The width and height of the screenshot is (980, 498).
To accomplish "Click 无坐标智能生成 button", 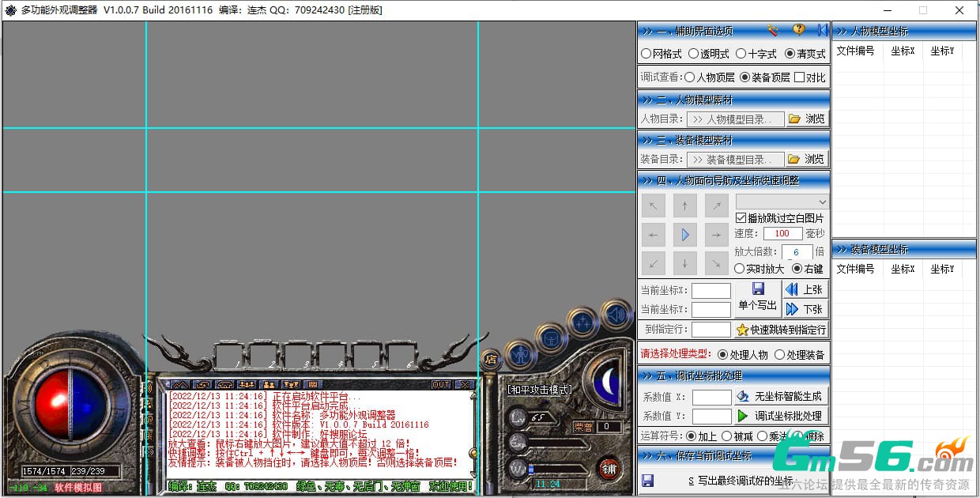I will (781, 396).
